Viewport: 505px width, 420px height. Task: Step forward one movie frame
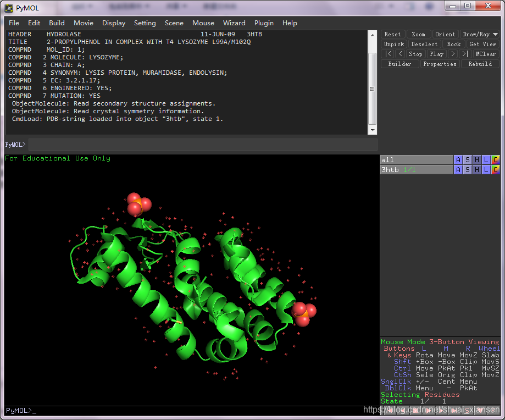tap(452, 54)
